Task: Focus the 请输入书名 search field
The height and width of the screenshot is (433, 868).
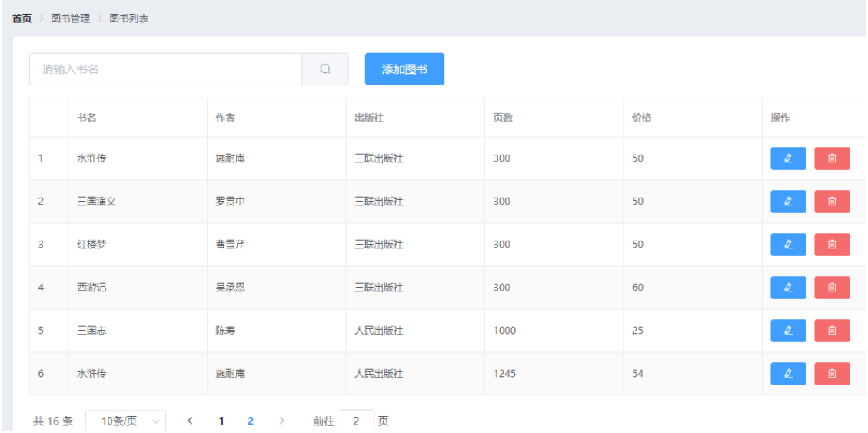Action: [x=165, y=69]
